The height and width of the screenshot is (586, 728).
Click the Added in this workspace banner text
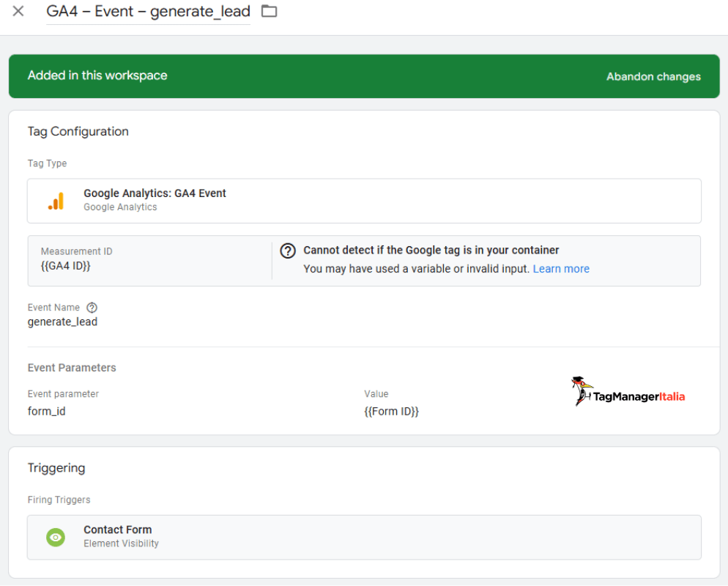[97, 75]
